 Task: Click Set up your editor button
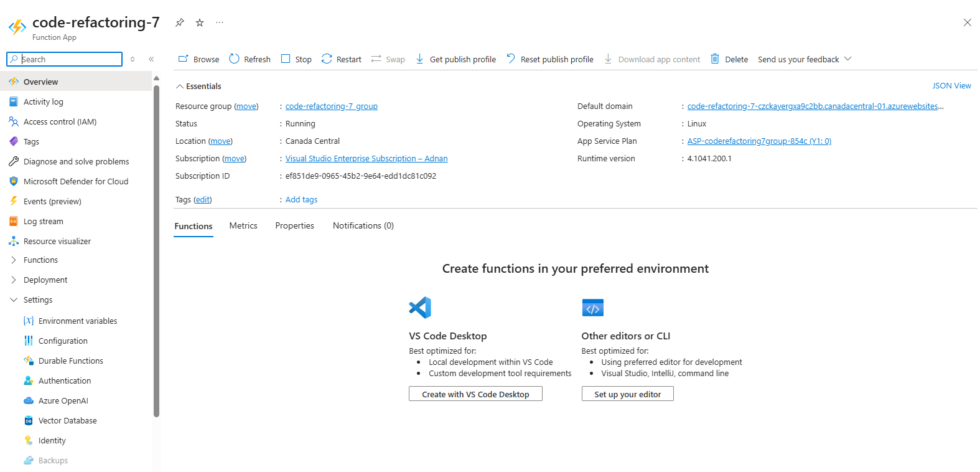[x=627, y=394]
